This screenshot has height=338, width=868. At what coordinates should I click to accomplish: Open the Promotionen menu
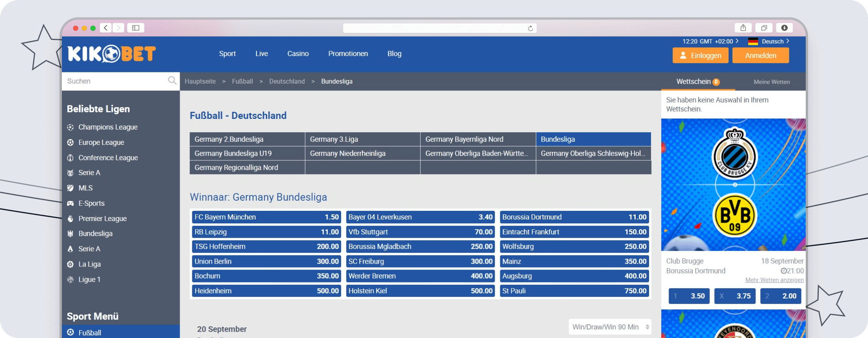point(348,54)
